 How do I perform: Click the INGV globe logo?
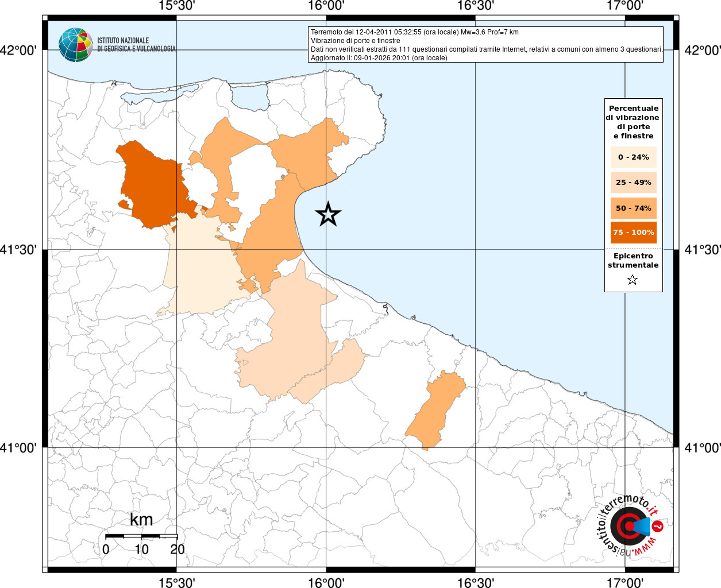tap(75, 45)
